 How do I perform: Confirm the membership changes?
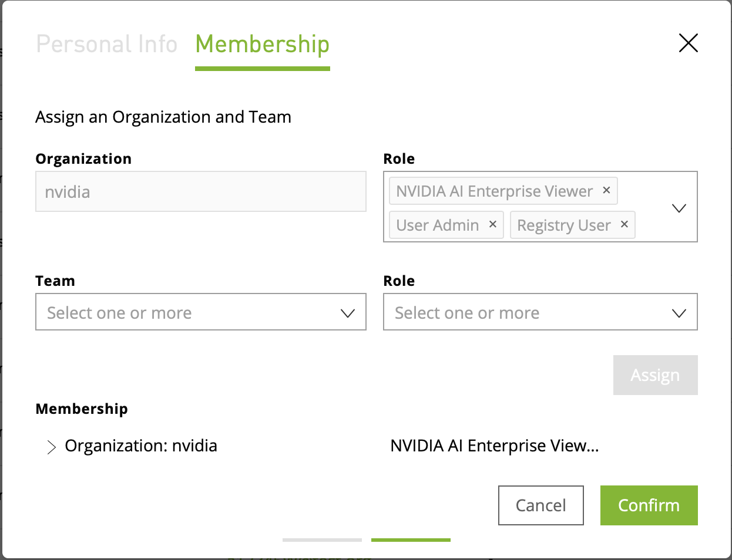tap(649, 505)
